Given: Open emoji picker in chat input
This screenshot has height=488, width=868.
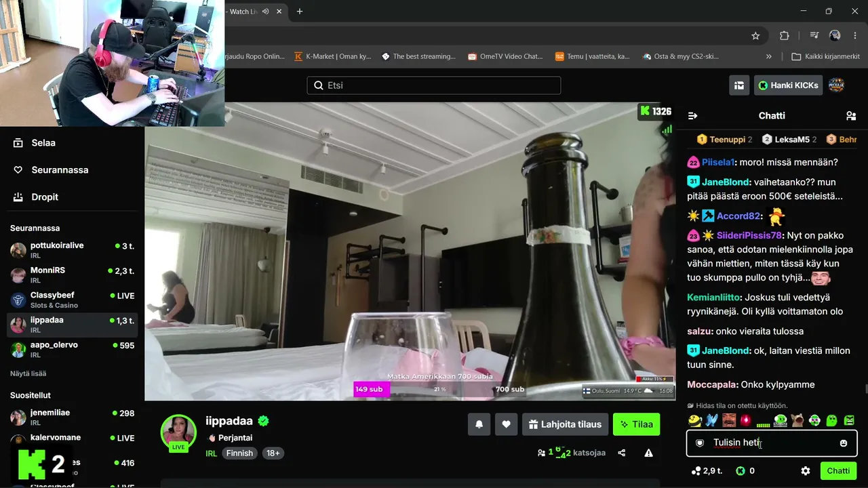Looking at the screenshot, I should point(844,443).
